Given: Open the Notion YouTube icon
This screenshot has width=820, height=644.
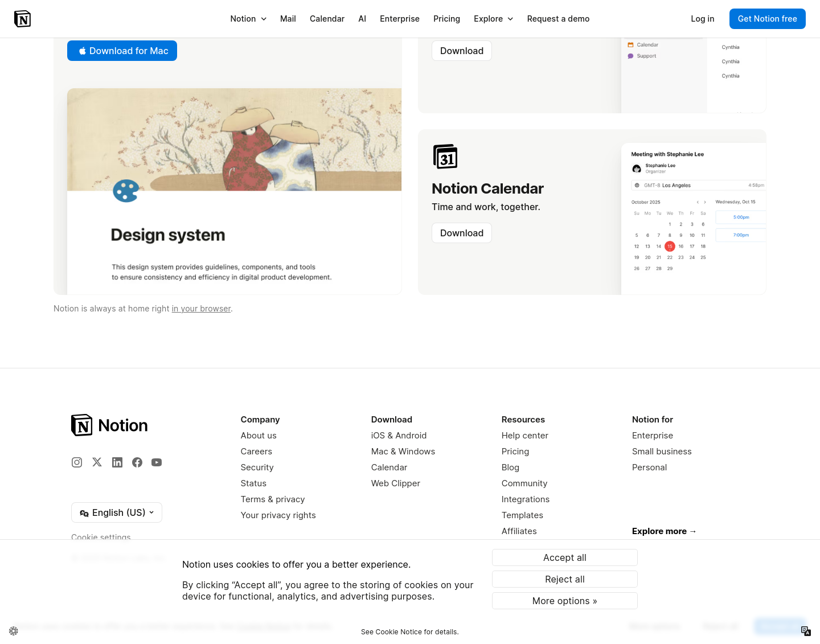Looking at the screenshot, I should pos(157,462).
